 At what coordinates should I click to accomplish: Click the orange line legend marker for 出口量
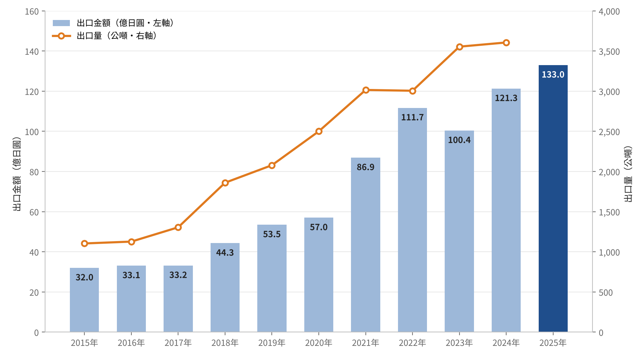[61, 36]
